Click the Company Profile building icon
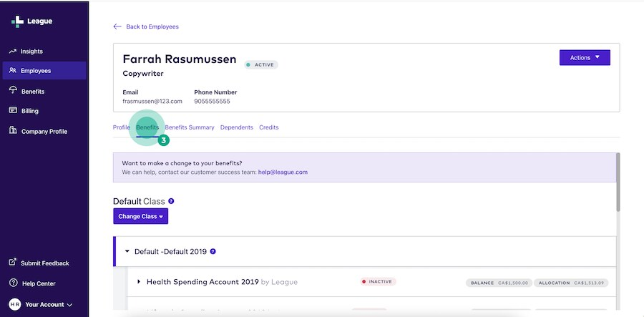The width and height of the screenshot is (644, 317). click(13, 130)
